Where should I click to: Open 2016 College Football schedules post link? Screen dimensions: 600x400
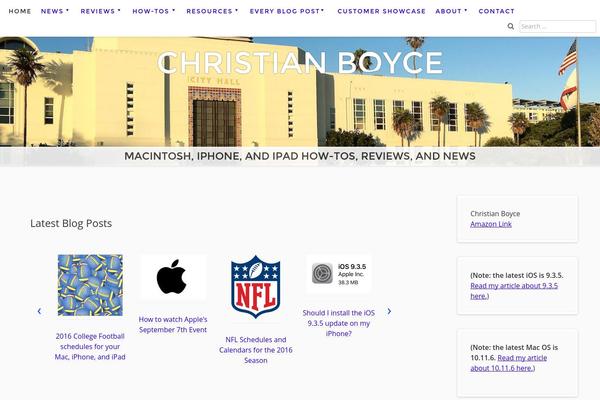point(90,346)
